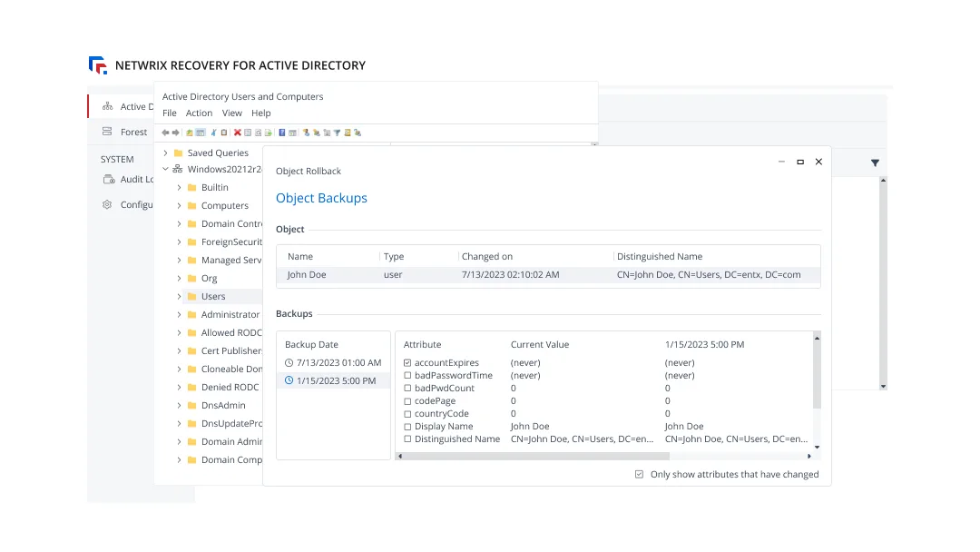Click the attribute list vertical scrollbar
This screenshot has width=980, height=552.
[817, 375]
